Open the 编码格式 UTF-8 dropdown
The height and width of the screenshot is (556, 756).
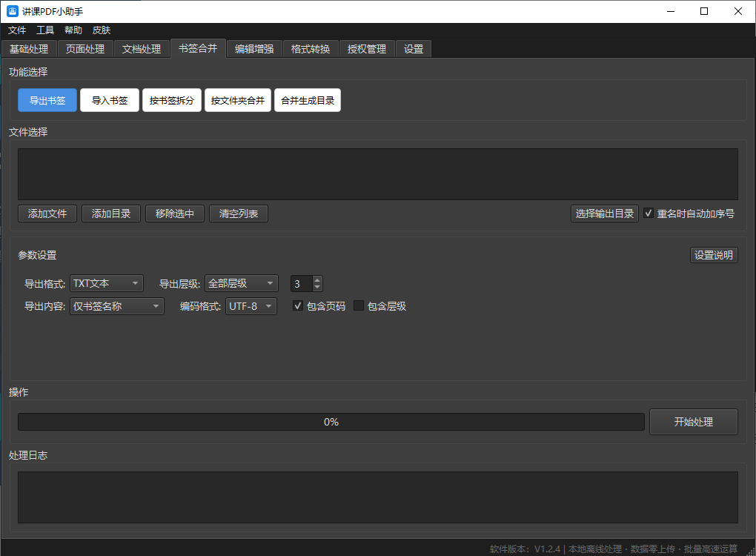point(251,306)
